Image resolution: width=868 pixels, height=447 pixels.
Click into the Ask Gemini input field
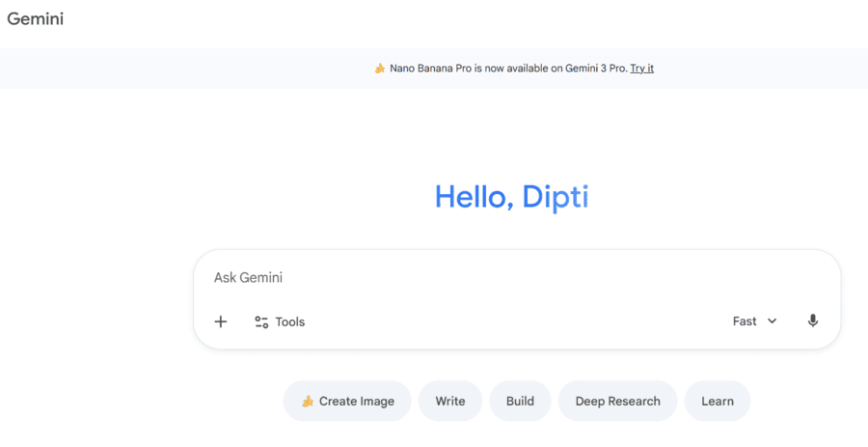tap(517, 277)
